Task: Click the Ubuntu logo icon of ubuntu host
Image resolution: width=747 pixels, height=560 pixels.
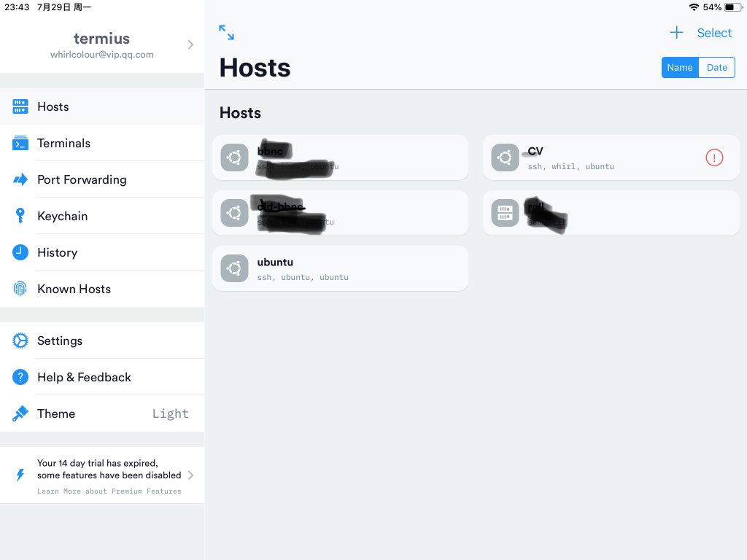Action: coord(234,268)
